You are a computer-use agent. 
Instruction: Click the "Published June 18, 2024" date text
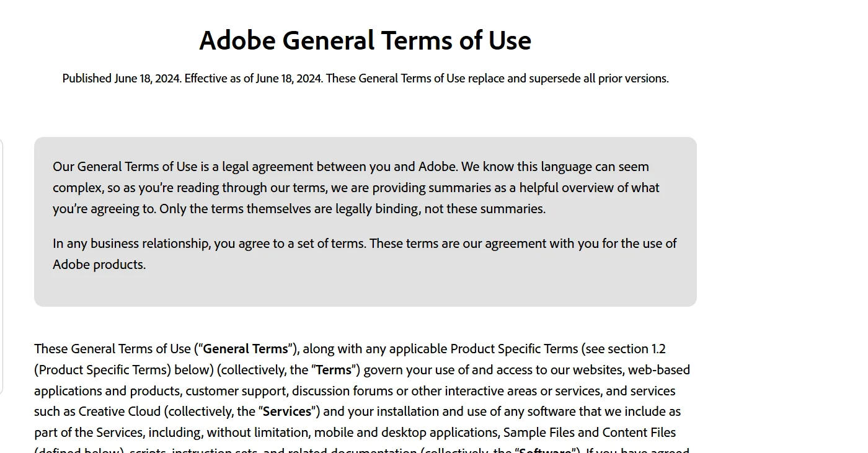(122, 79)
